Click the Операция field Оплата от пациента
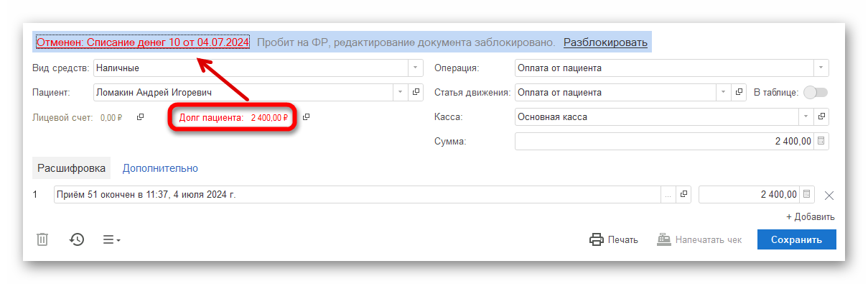868x284 pixels. [665, 68]
